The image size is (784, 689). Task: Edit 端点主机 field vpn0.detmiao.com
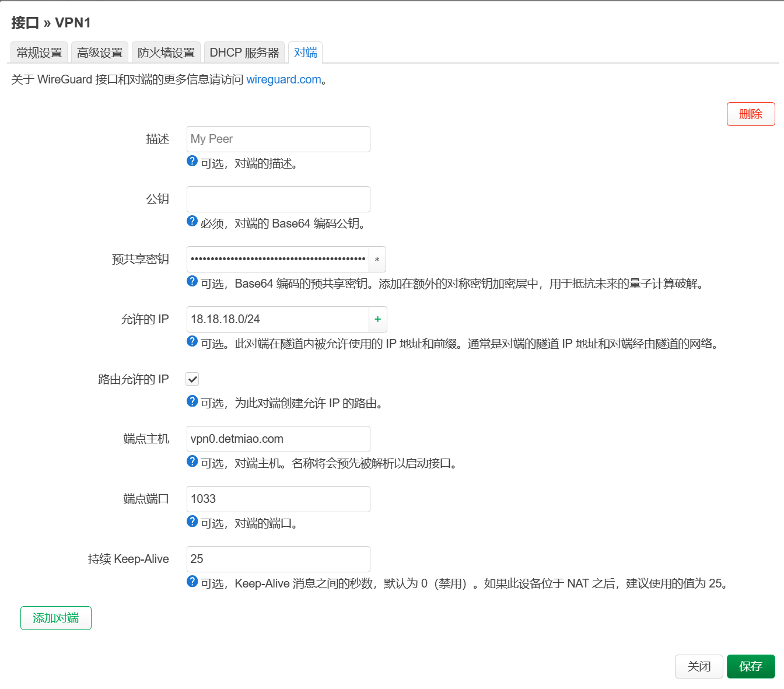click(278, 439)
